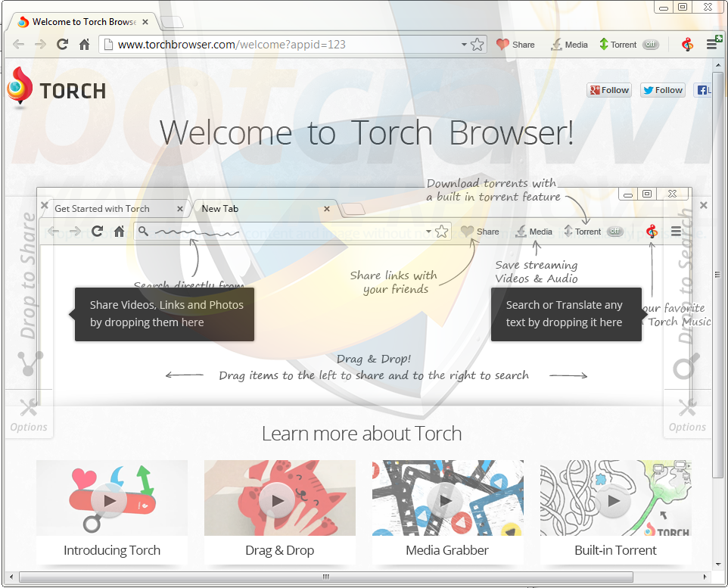The width and height of the screenshot is (728, 588).
Task: Reload the page with the refresh icon
Action: click(x=62, y=45)
